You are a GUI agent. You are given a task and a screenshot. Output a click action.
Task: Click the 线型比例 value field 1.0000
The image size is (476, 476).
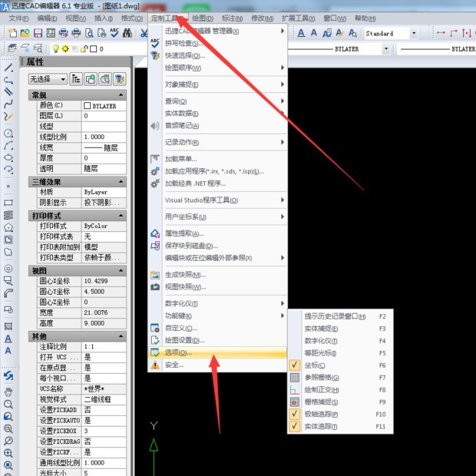pyautogui.click(x=103, y=136)
